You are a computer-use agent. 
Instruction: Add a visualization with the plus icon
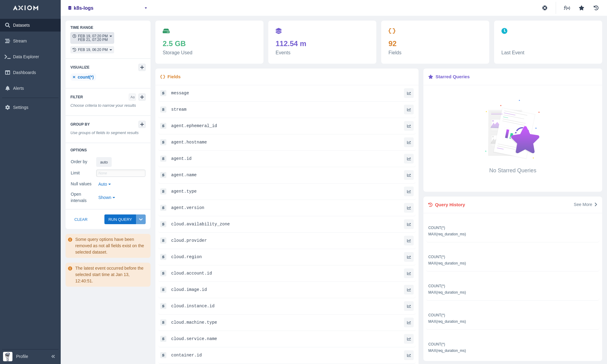[x=142, y=67]
